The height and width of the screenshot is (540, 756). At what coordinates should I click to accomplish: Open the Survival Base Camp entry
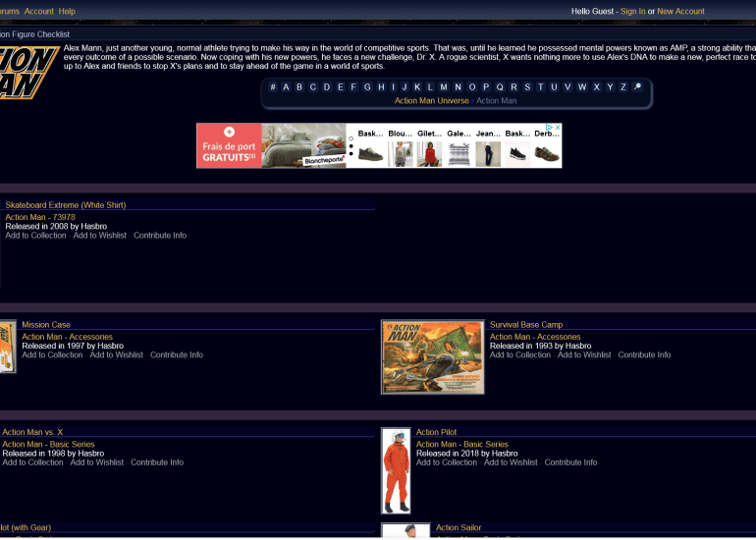pyautogui.click(x=526, y=324)
